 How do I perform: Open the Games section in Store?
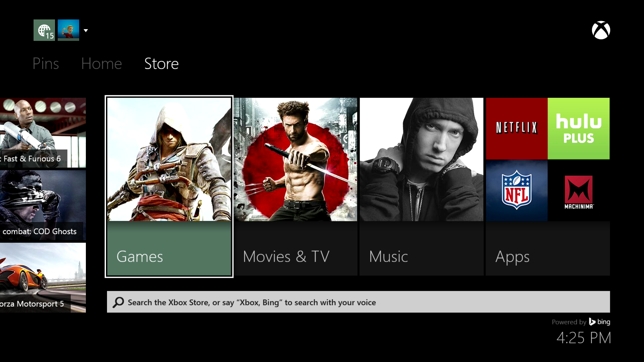click(169, 186)
